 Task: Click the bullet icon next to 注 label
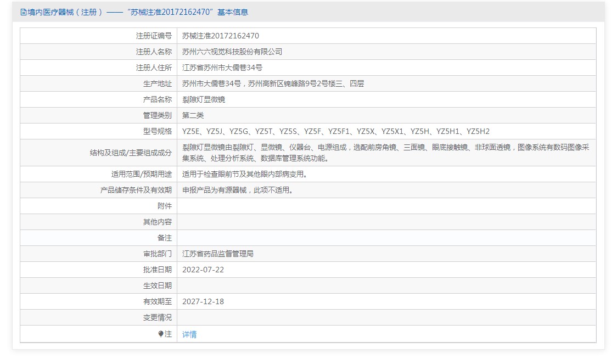tap(161, 334)
